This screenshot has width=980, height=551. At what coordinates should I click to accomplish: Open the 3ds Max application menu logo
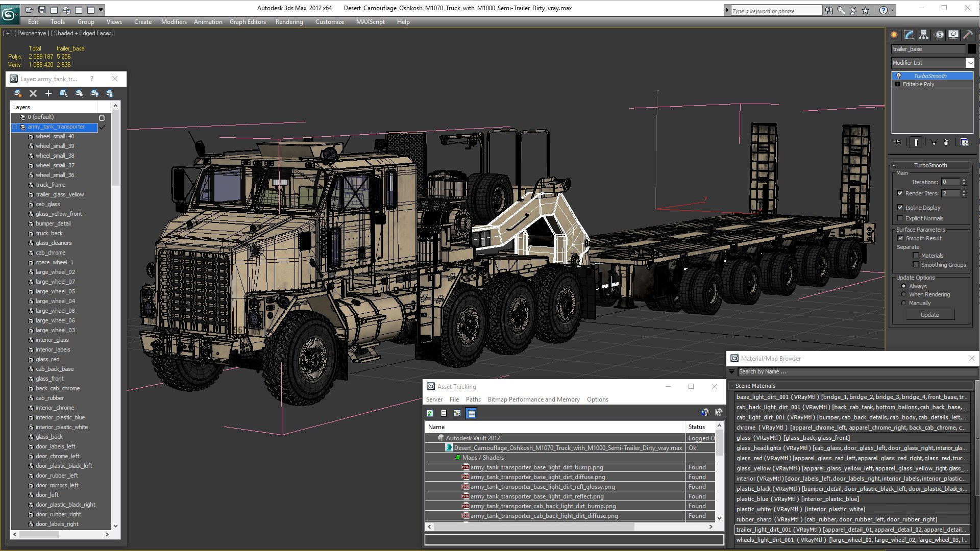click(x=9, y=14)
